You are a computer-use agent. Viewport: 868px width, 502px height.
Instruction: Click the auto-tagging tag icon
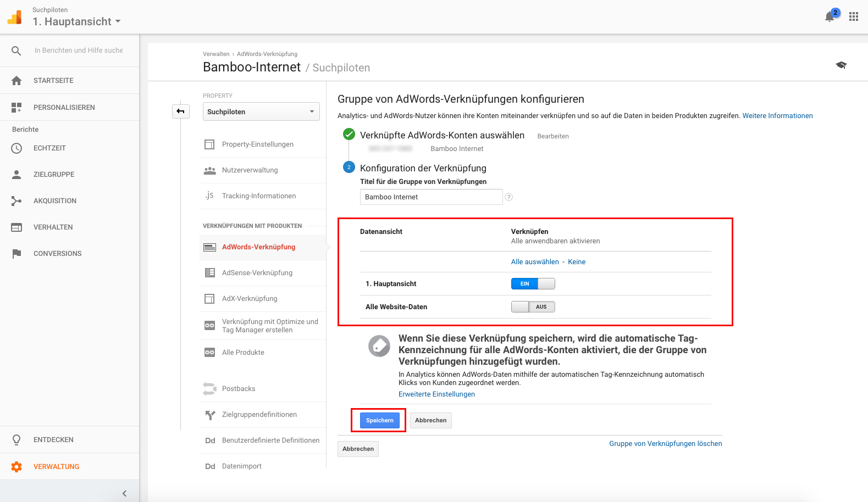(379, 346)
